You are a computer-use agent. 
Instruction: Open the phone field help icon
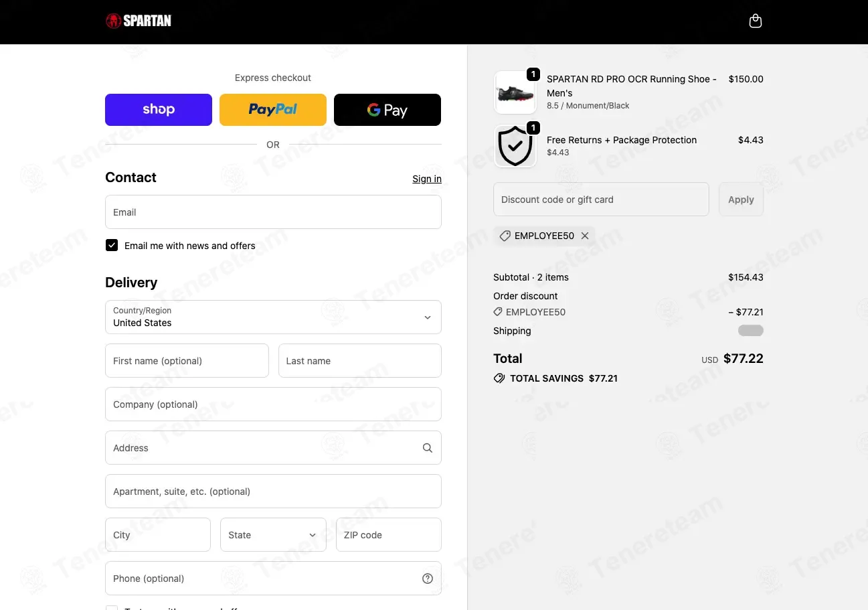[428, 579]
